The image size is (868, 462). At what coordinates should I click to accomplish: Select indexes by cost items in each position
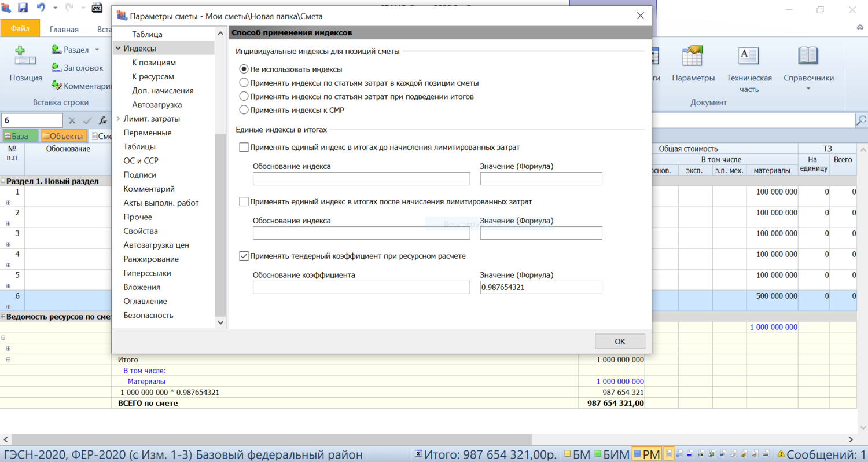[x=244, y=83]
